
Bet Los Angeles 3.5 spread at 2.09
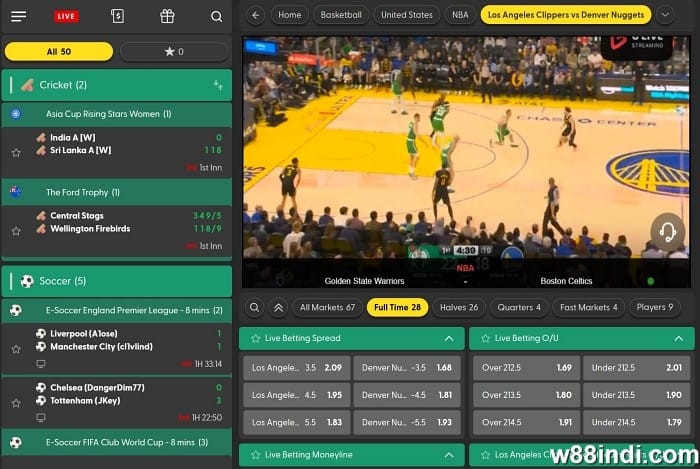coord(297,368)
